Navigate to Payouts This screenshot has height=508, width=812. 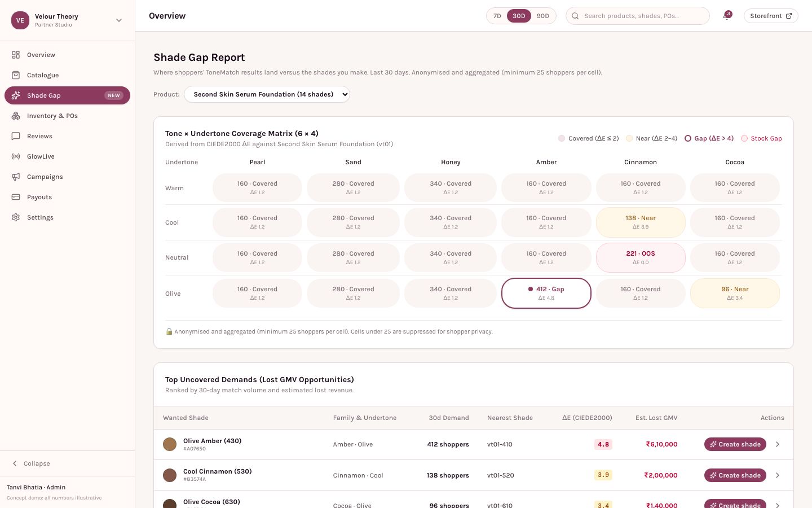[67, 197]
